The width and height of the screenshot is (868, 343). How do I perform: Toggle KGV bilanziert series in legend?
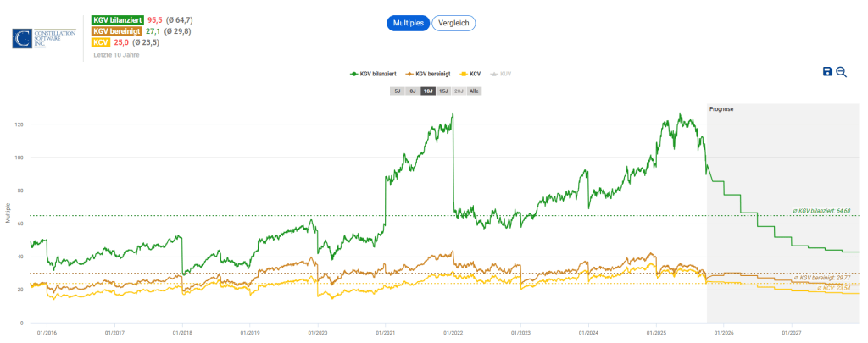373,74
